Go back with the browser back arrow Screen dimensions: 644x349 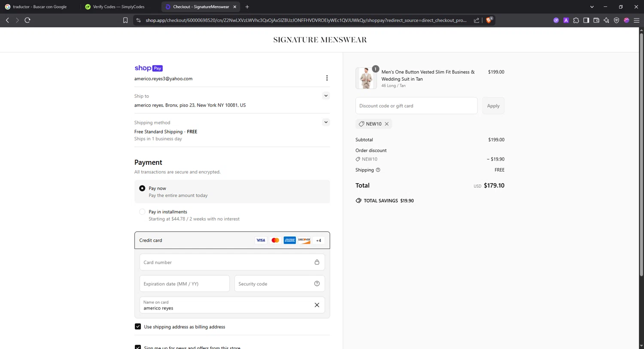[7, 20]
